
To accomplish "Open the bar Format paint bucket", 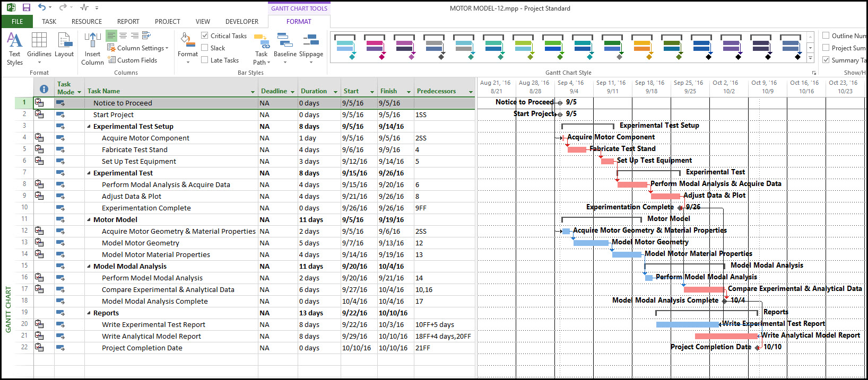I will point(188,49).
